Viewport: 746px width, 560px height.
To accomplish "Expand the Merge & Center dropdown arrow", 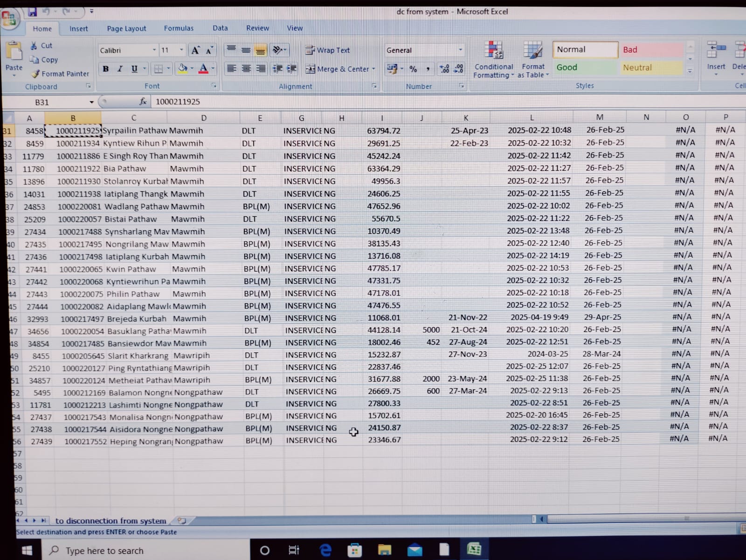I will [x=373, y=69].
